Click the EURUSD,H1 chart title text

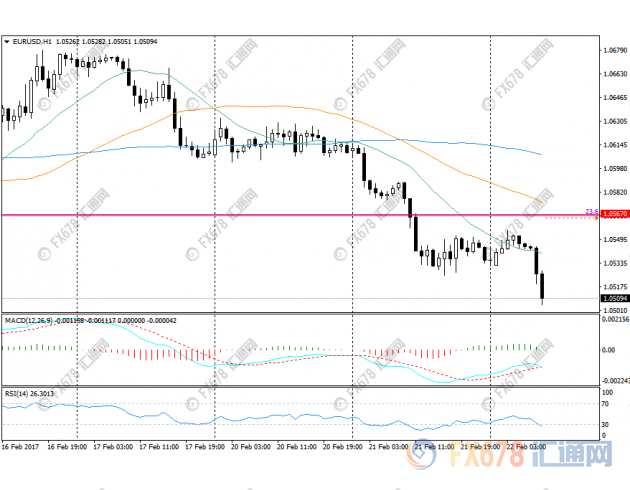32,41
